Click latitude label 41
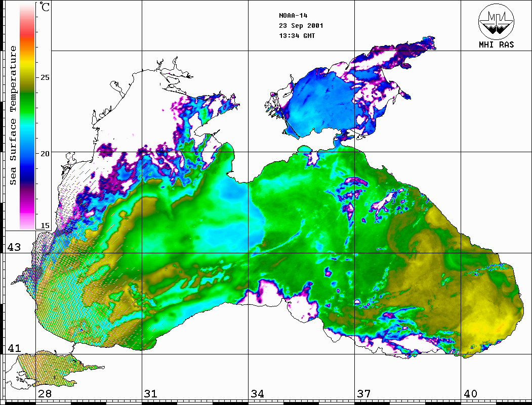The image size is (532, 405). click(x=14, y=348)
